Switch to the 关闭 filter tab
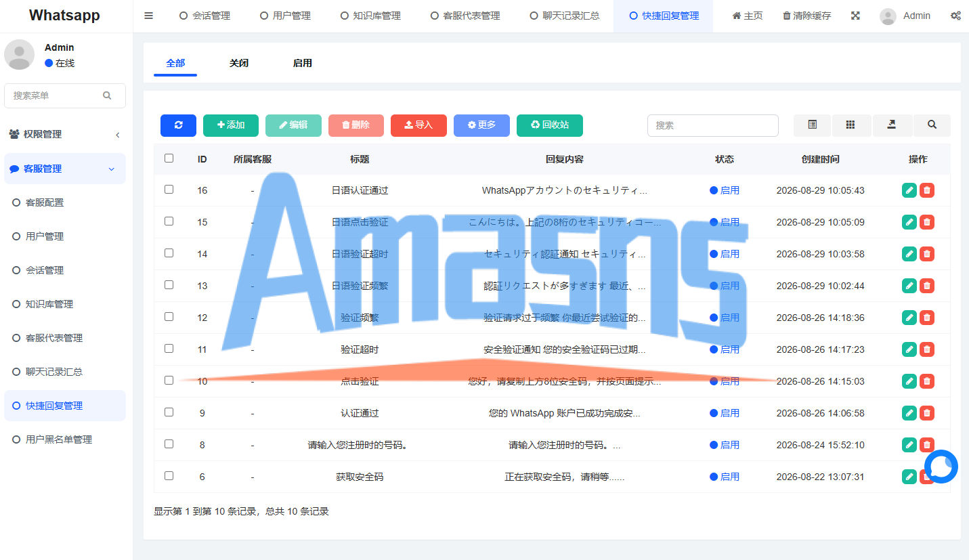The image size is (969, 560). click(x=239, y=63)
